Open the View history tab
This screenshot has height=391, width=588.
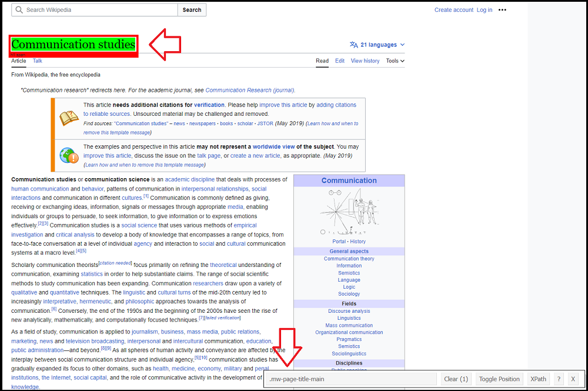tap(365, 61)
